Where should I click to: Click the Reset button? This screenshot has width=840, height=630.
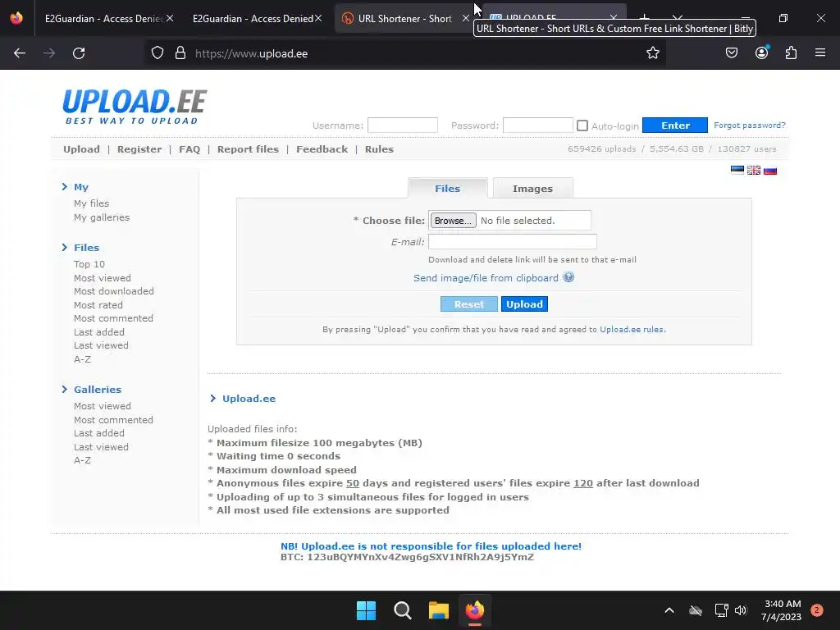pyautogui.click(x=468, y=304)
